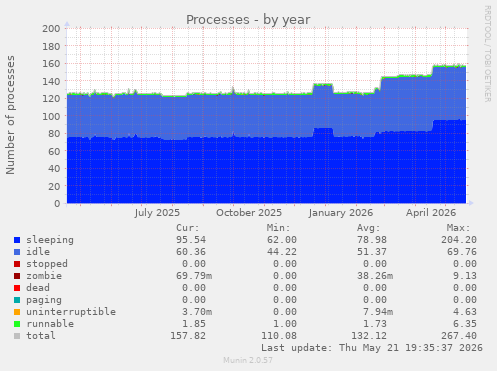Click the 'July 2025' axis label
Viewport: 497px width, 371px height.
[x=157, y=213]
